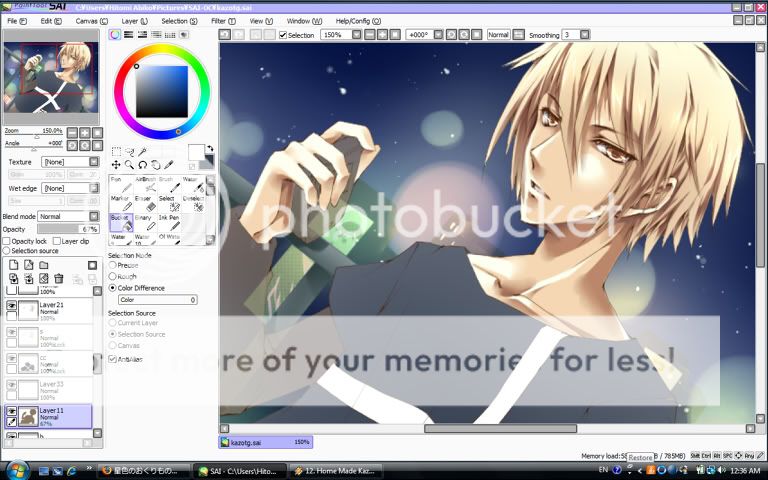Select the move layer tool
This screenshot has width=768, height=480.
[116, 165]
